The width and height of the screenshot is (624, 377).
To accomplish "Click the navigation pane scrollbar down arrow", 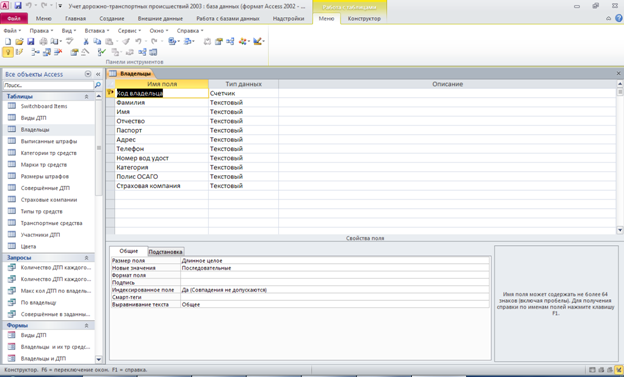I will 99,359.
